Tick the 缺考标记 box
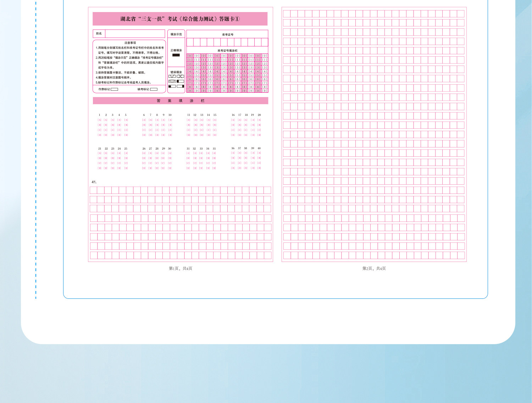 154,89
